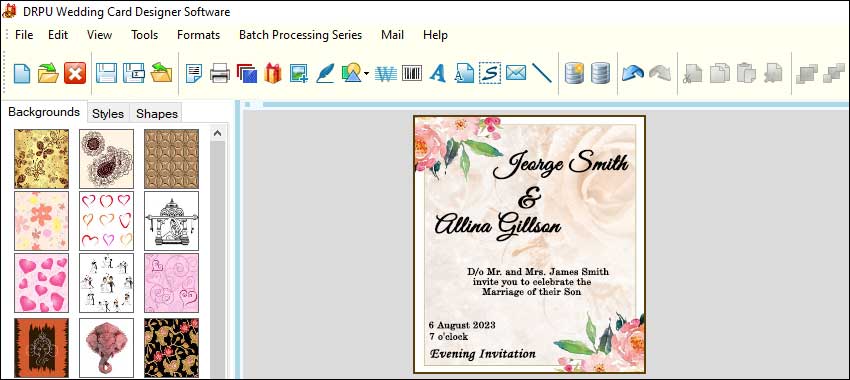Click the red X close-document icon
This screenshot has height=380, width=850.
click(75, 73)
